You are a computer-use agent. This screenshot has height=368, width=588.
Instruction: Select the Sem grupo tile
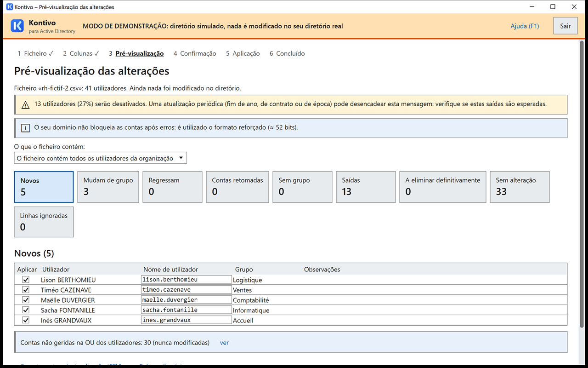click(302, 187)
